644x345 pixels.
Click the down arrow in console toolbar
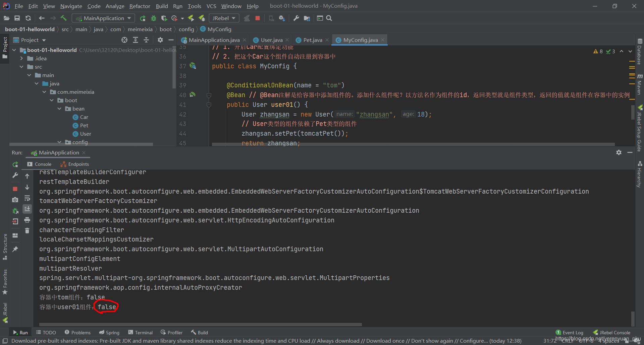[27, 187]
